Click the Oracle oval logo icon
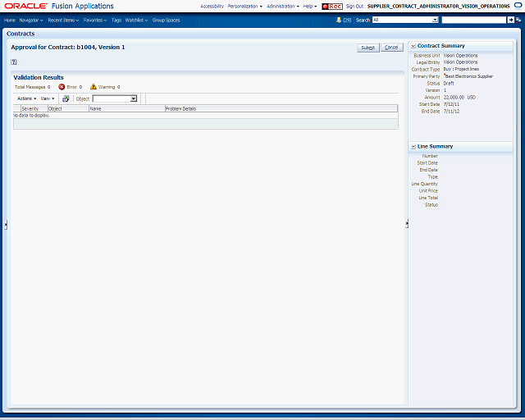 point(518,6)
